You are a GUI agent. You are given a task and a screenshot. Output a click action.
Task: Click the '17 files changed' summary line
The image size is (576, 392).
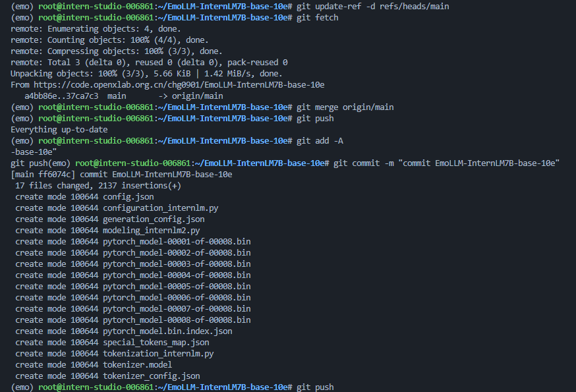point(99,185)
